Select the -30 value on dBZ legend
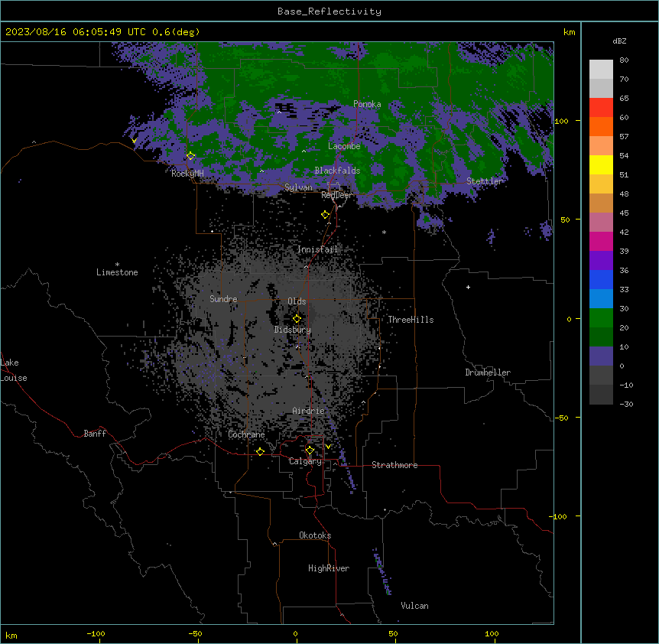 626,404
